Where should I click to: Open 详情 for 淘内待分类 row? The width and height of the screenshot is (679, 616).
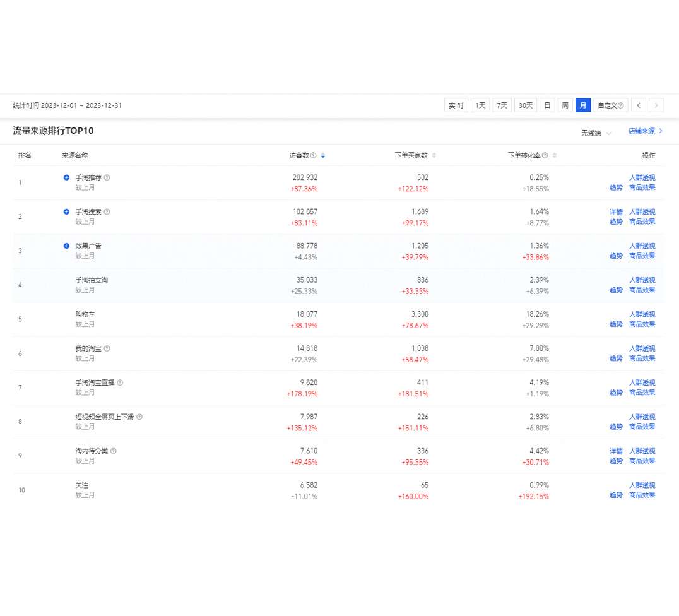[616, 451]
